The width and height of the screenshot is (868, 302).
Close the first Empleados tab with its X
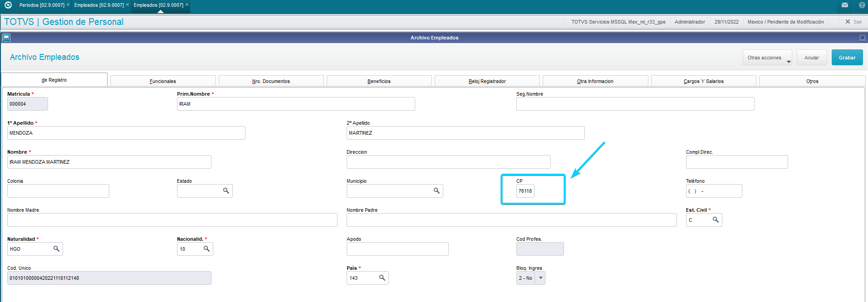(x=128, y=5)
